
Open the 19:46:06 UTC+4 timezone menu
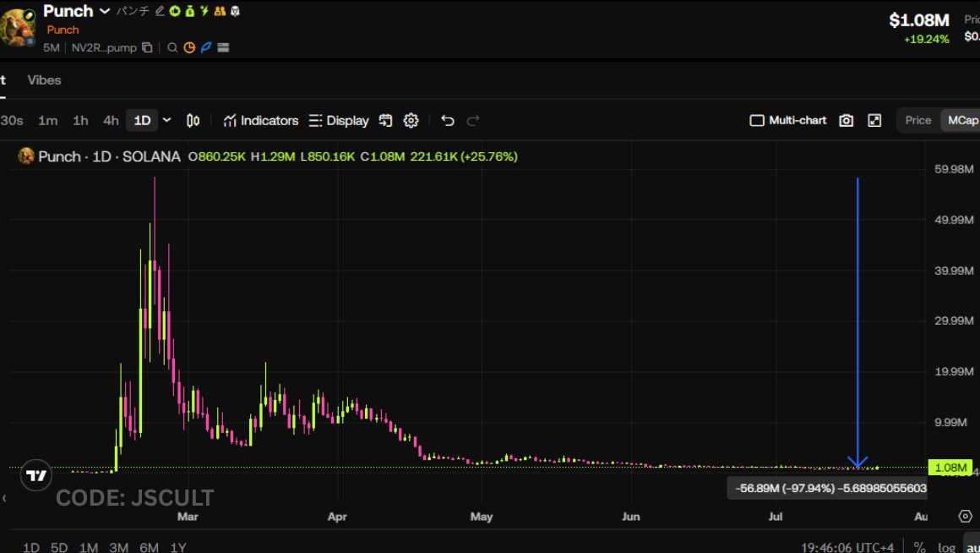pos(847,547)
